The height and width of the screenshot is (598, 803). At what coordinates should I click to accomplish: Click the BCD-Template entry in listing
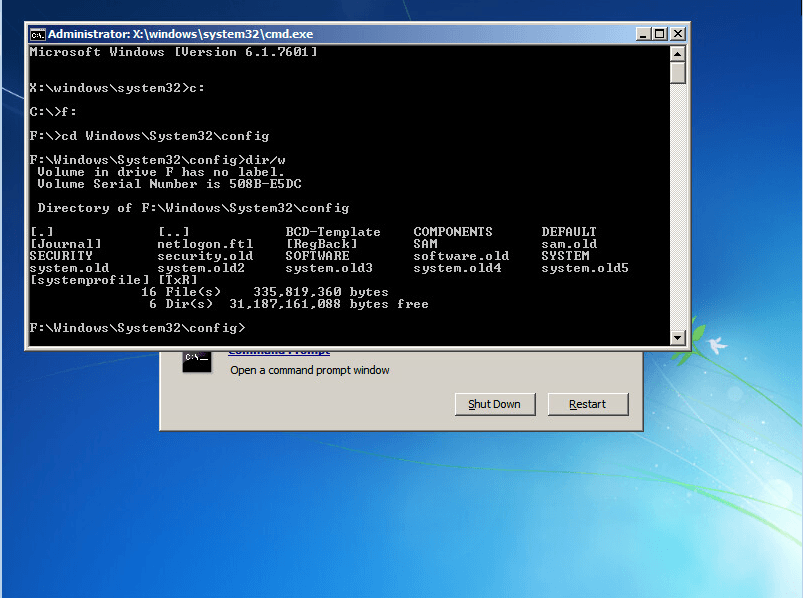[333, 232]
